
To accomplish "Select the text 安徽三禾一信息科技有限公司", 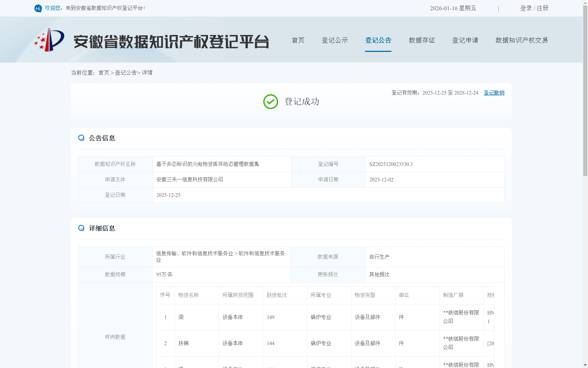I will (190, 180).
